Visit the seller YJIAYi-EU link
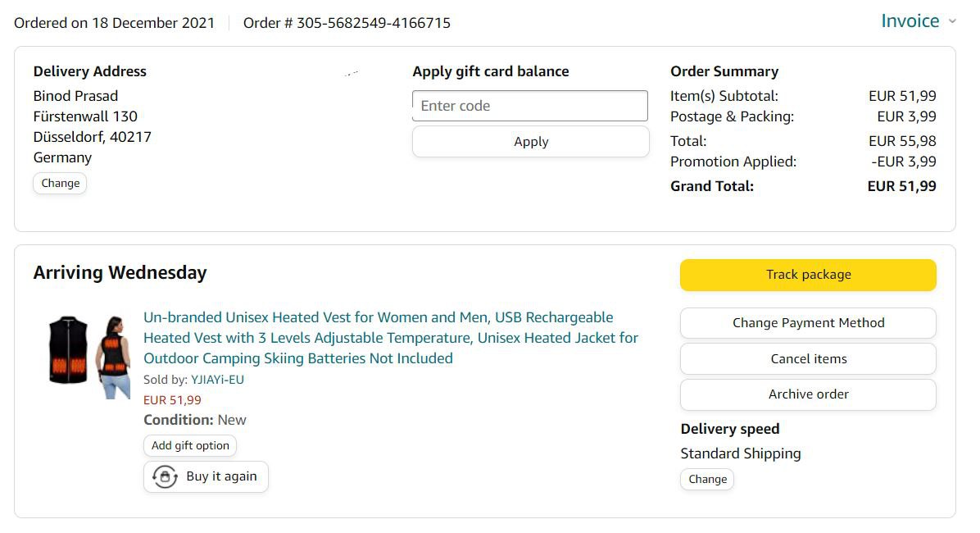This screenshot has height=533, width=980. pos(217,380)
